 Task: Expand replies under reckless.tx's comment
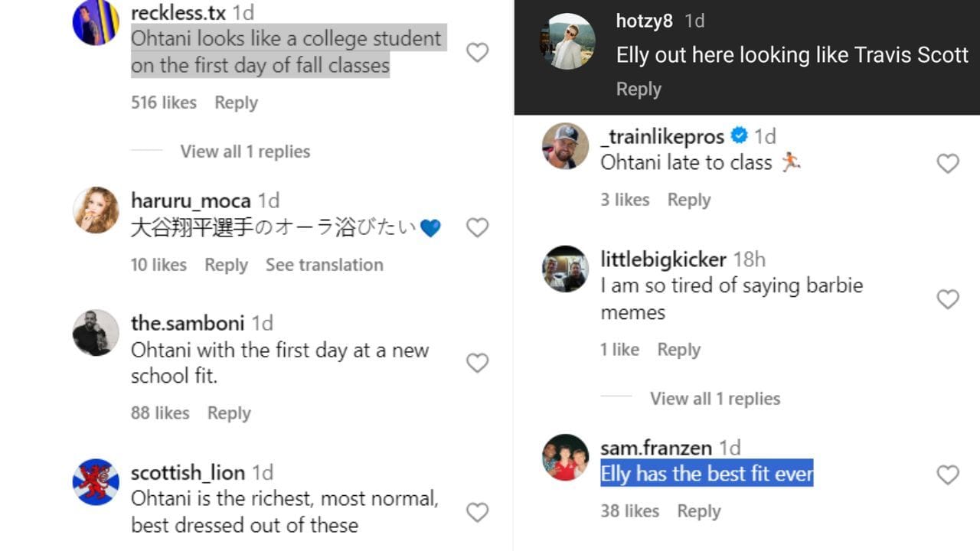click(x=245, y=152)
